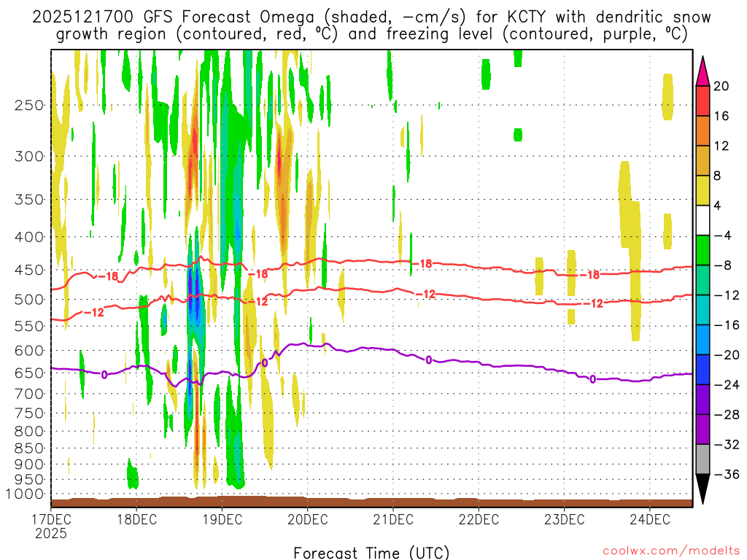Screen dimensions: 747x560
Task: Click the red 16-20 color bar segment
Action: pos(703,101)
